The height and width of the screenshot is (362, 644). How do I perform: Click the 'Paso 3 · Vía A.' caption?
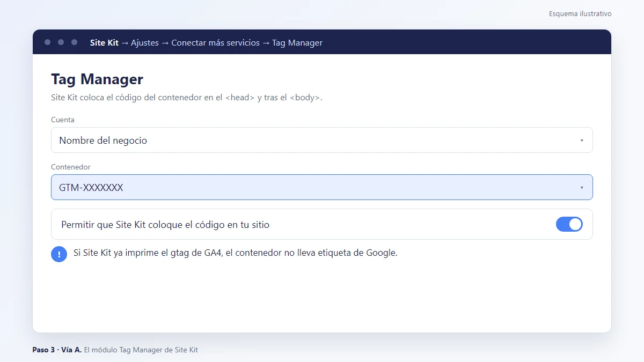coord(57,350)
